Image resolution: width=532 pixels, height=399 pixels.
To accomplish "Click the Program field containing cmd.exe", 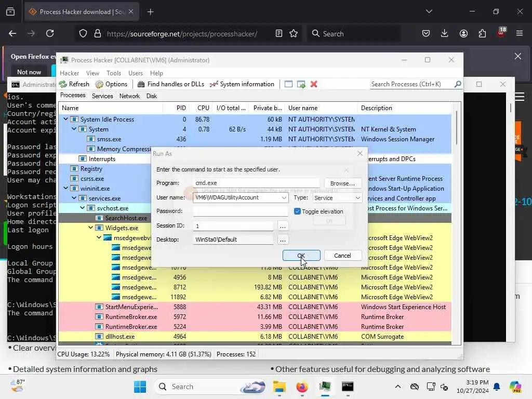I will point(256,183).
